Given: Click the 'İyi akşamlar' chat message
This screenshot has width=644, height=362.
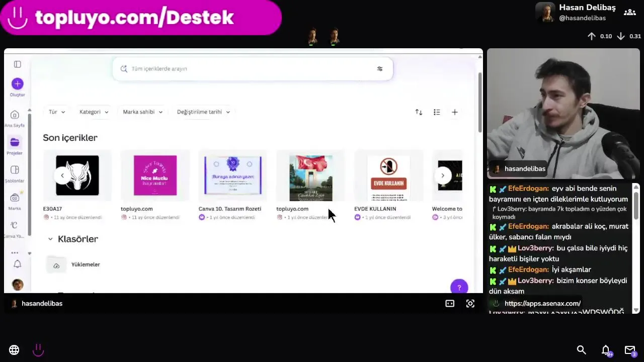Looking at the screenshot, I should click(572, 269).
